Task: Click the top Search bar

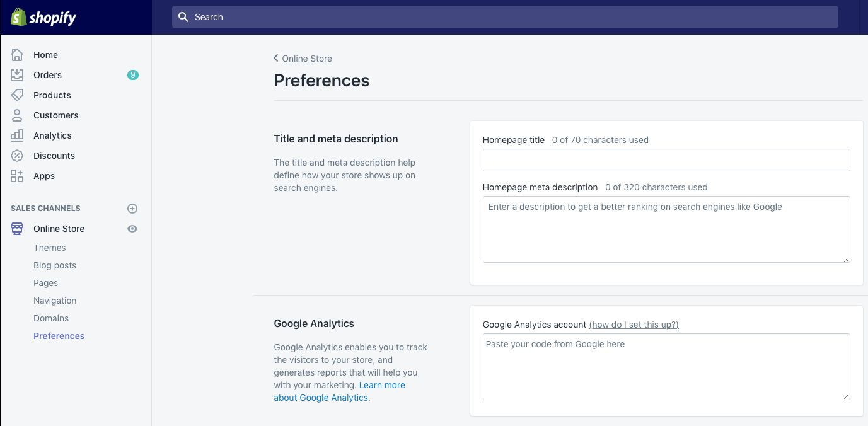Action: (x=504, y=17)
